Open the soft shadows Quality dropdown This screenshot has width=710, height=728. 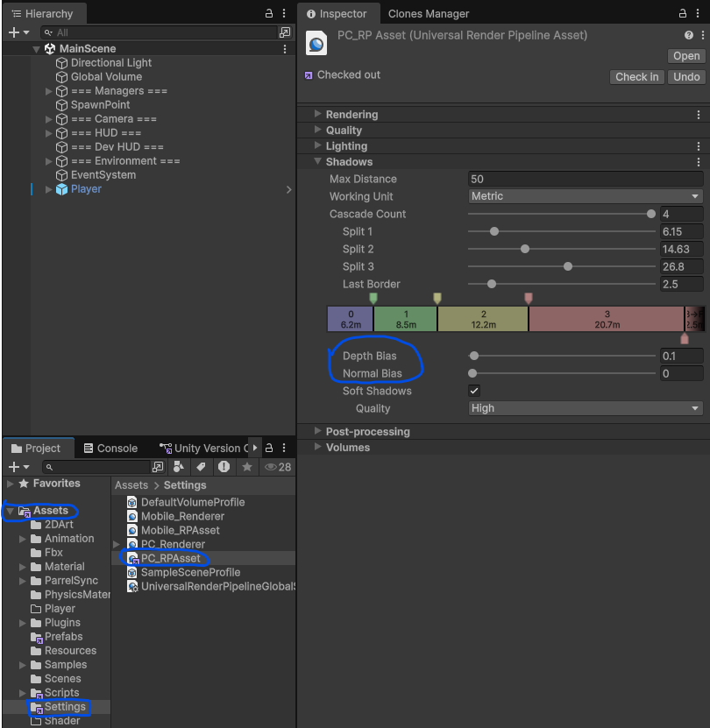586,408
